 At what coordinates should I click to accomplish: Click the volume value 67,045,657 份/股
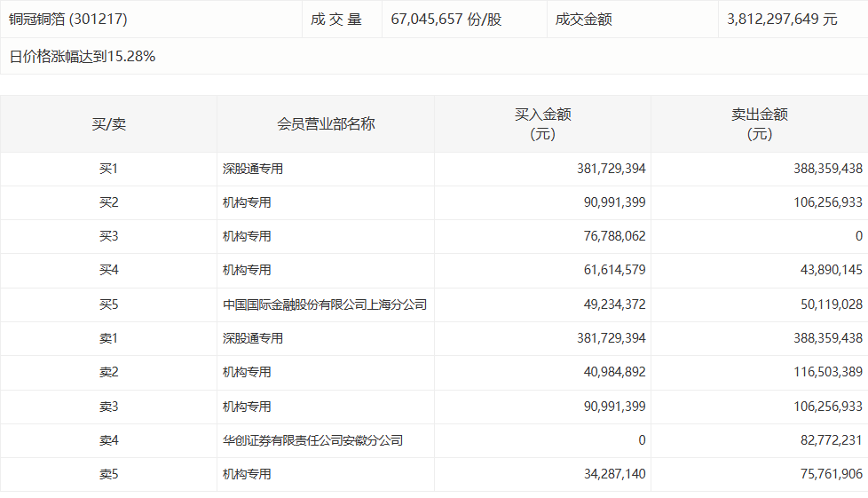(x=446, y=19)
